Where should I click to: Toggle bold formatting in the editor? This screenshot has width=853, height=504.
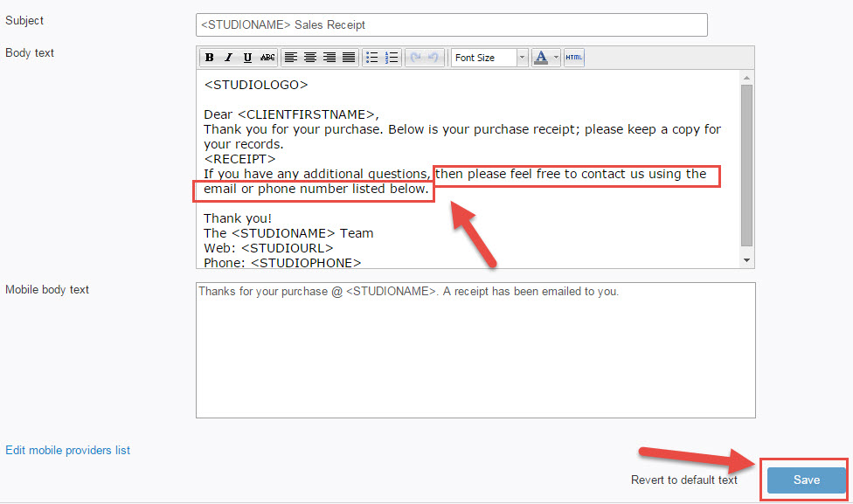click(209, 58)
